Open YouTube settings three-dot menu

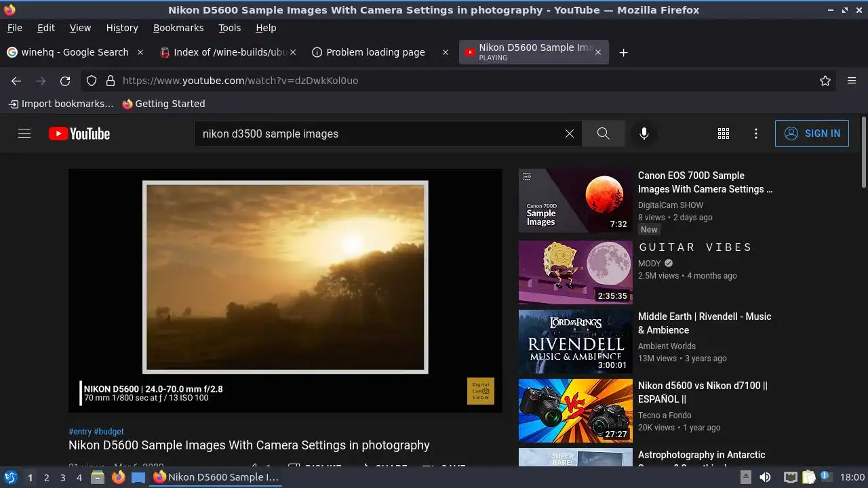click(756, 134)
